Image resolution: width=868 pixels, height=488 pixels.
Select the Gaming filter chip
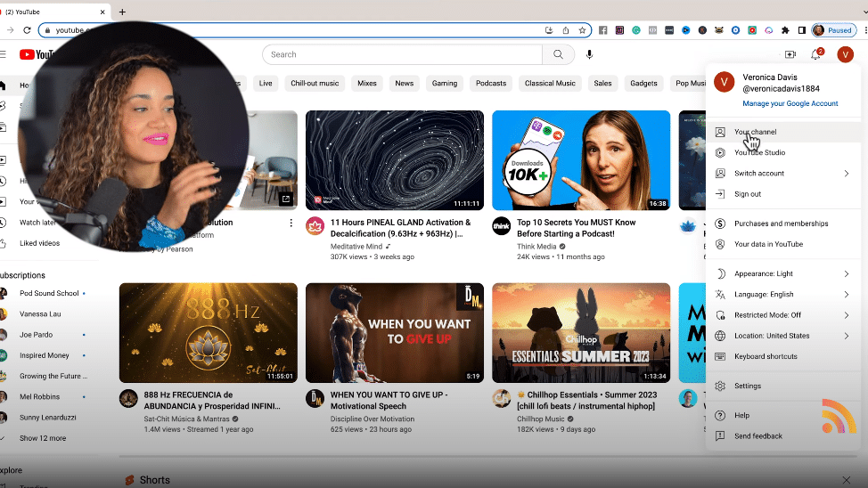(x=445, y=84)
